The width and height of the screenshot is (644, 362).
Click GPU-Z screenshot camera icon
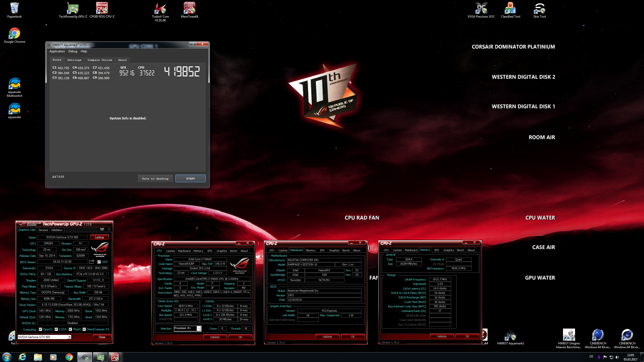(102, 229)
